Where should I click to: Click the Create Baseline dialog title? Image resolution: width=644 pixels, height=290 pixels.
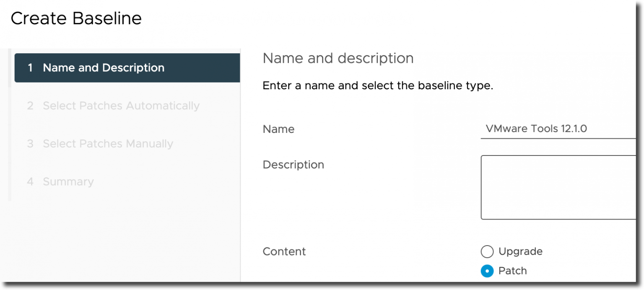click(x=76, y=18)
